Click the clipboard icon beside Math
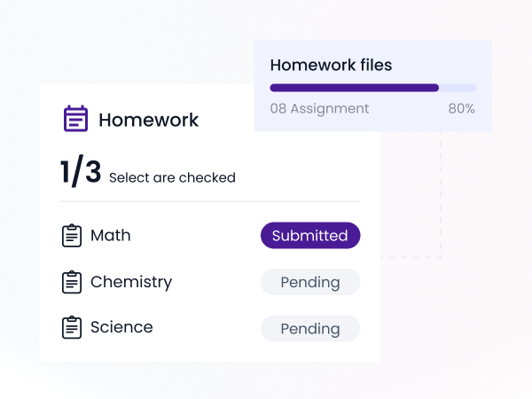Viewport: 532px width, 399px height. pyautogui.click(x=72, y=236)
